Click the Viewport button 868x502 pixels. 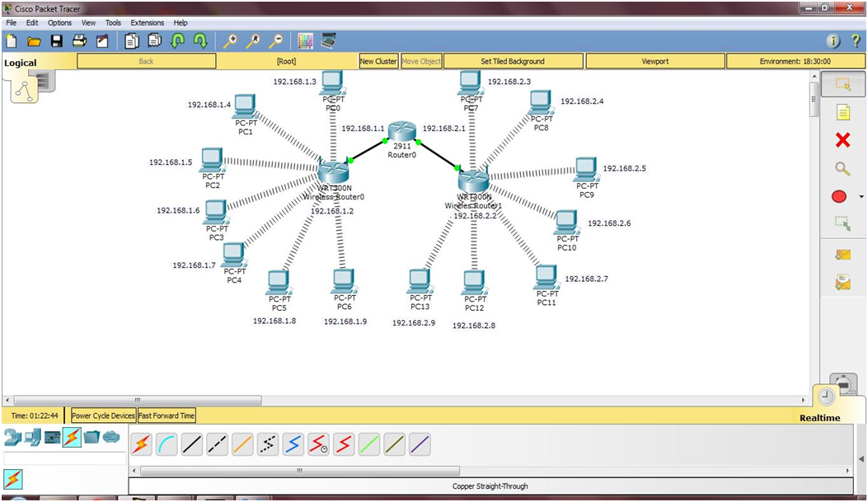click(x=655, y=62)
